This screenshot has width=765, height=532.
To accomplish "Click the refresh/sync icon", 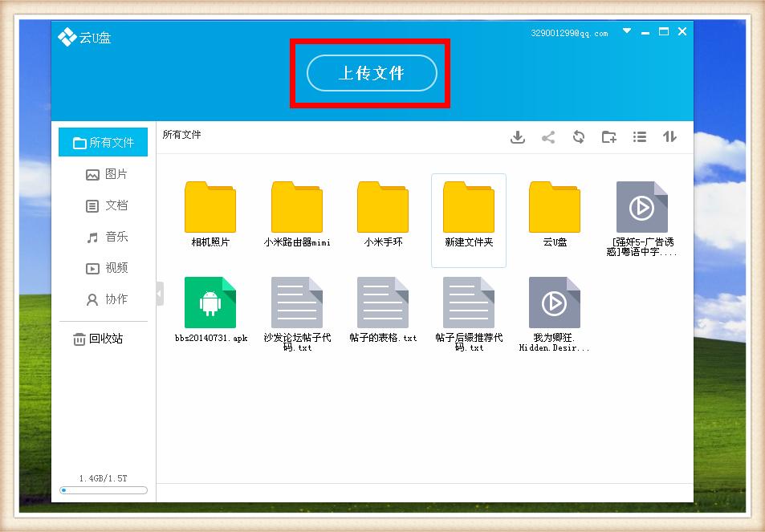I will pos(579,137).
